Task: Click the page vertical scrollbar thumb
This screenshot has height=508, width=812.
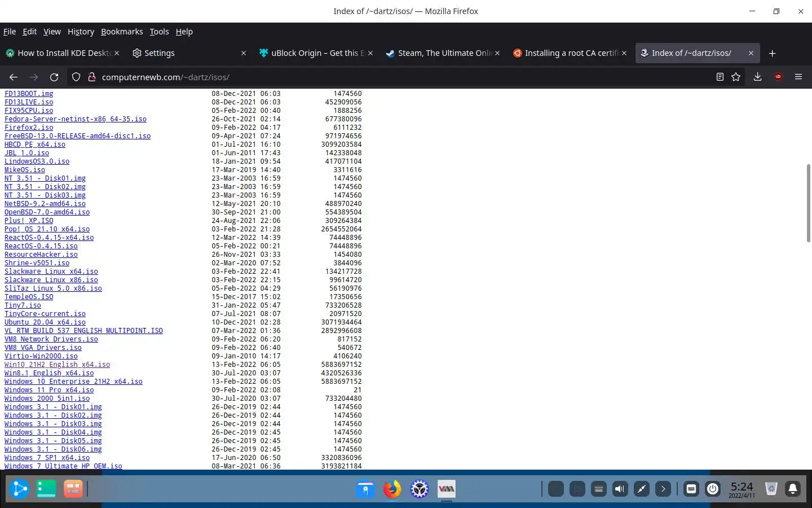Action: point(808,203)
